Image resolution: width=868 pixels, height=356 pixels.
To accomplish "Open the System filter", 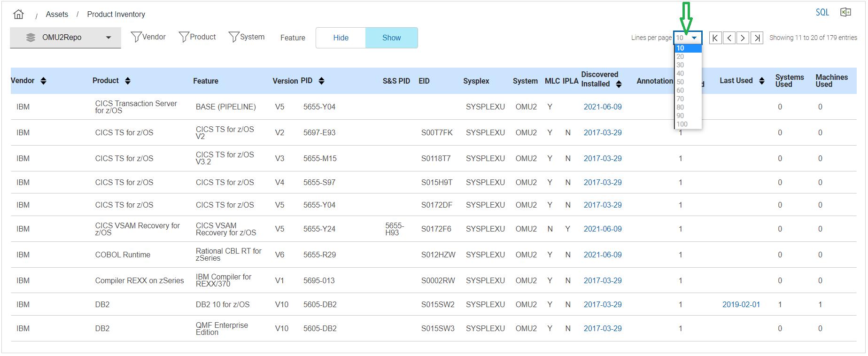I will pos(247,37).
